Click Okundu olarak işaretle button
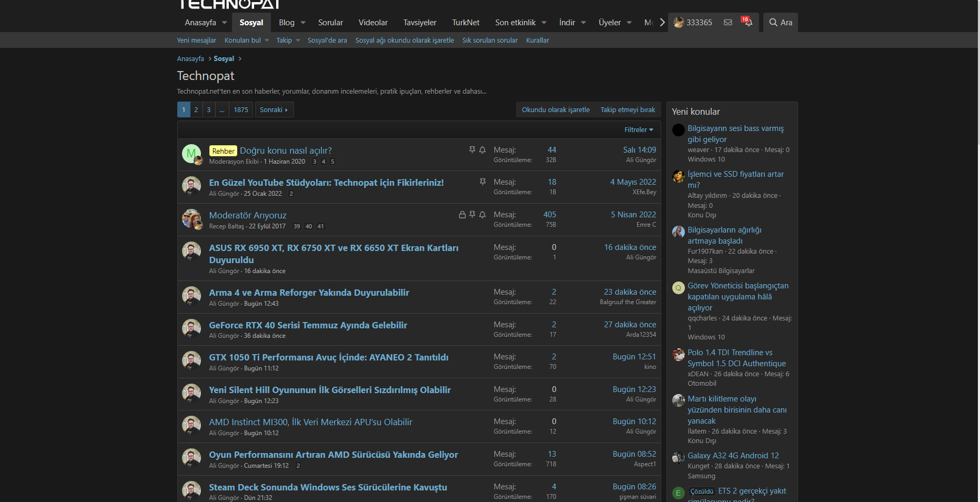Screen dimensions: 980x502 pyautogui.click(x=555, y=110)
